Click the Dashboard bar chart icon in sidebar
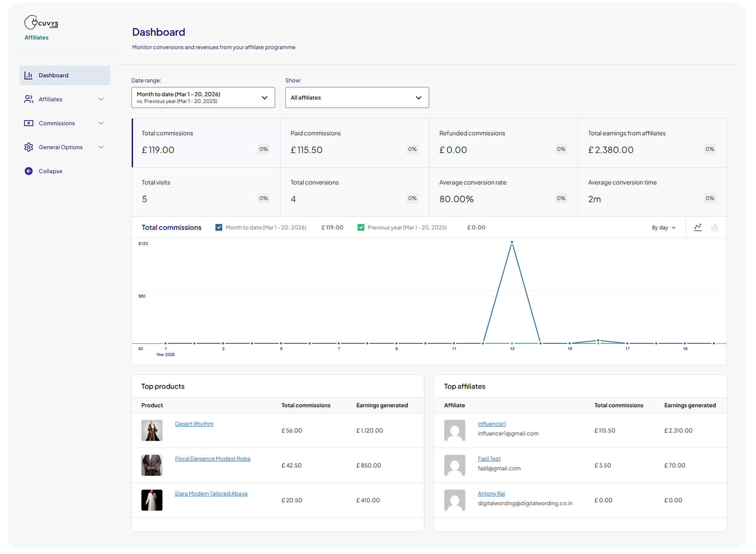 tap(28, 75)
